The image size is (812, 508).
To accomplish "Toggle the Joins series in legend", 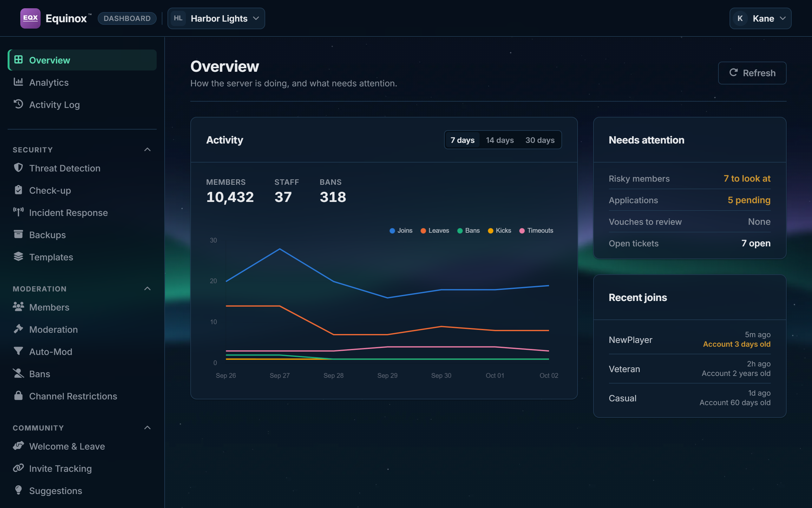I will pyautogui.click(x=401, y=231).
